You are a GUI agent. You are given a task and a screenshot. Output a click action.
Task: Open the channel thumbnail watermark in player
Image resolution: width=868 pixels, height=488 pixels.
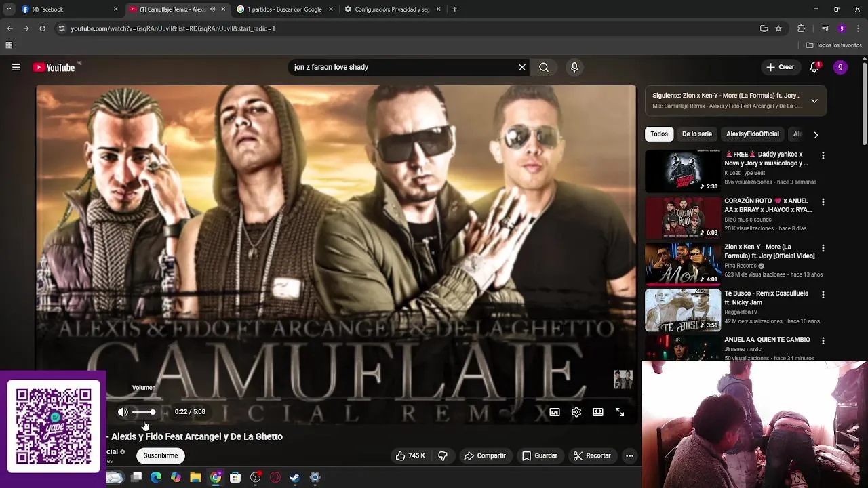(623, 380)
